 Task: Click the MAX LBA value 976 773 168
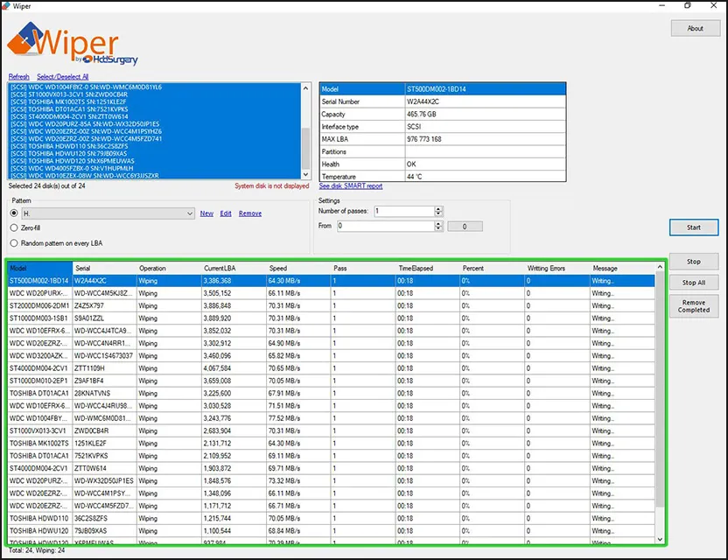[x=486, y=139]
